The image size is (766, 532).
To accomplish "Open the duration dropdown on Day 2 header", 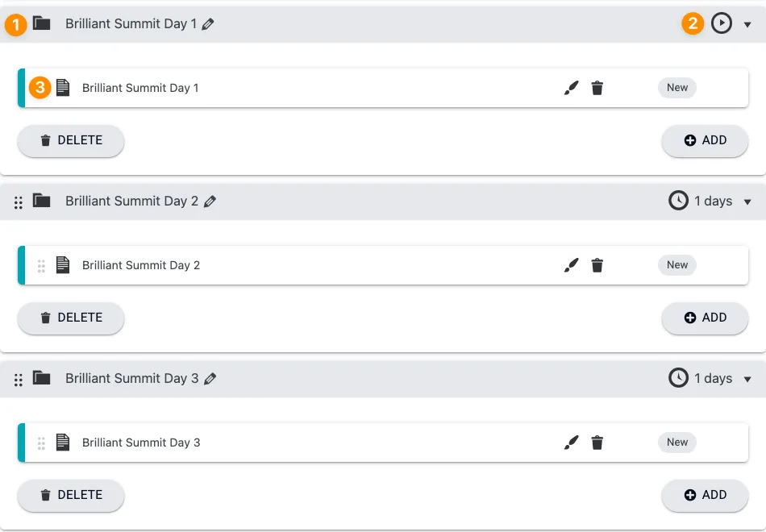I will (748, 202).
